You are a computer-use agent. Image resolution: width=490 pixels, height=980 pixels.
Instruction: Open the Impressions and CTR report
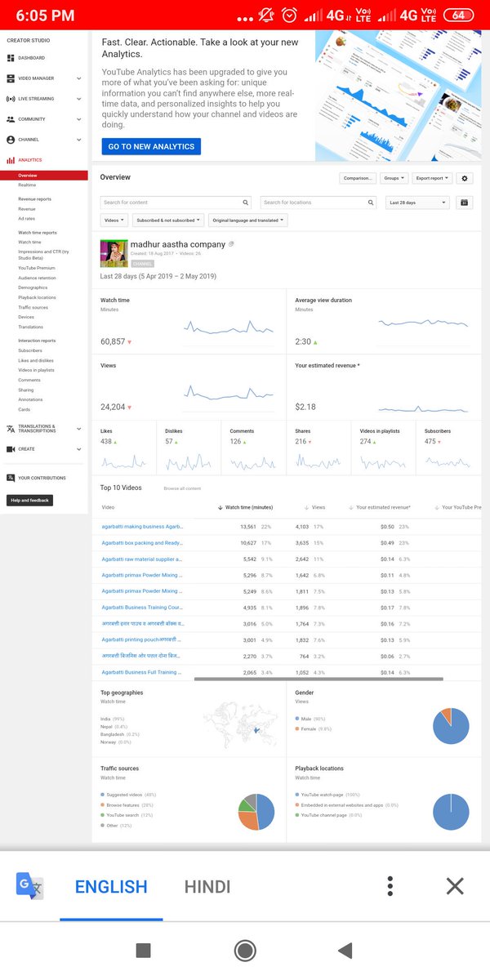43,255
